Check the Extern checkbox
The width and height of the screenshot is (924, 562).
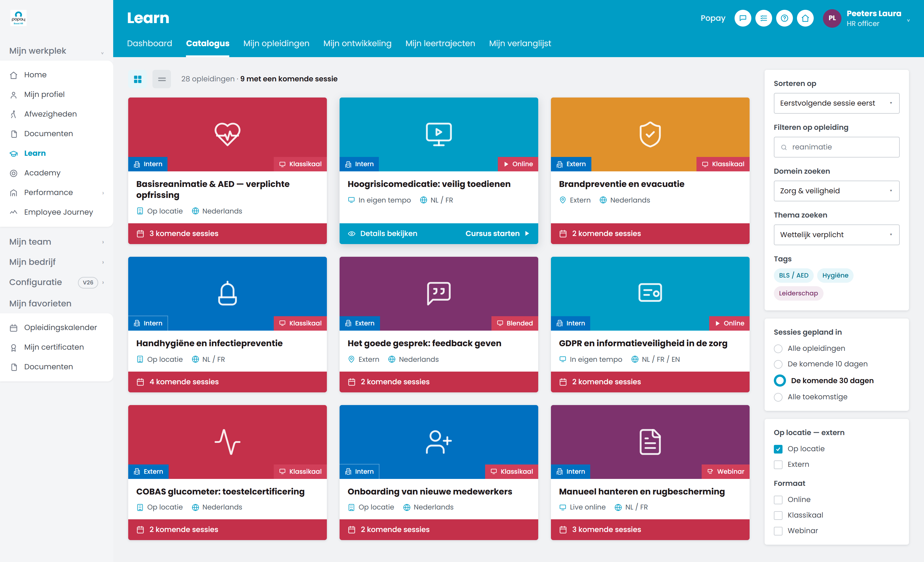pos(778,464)
